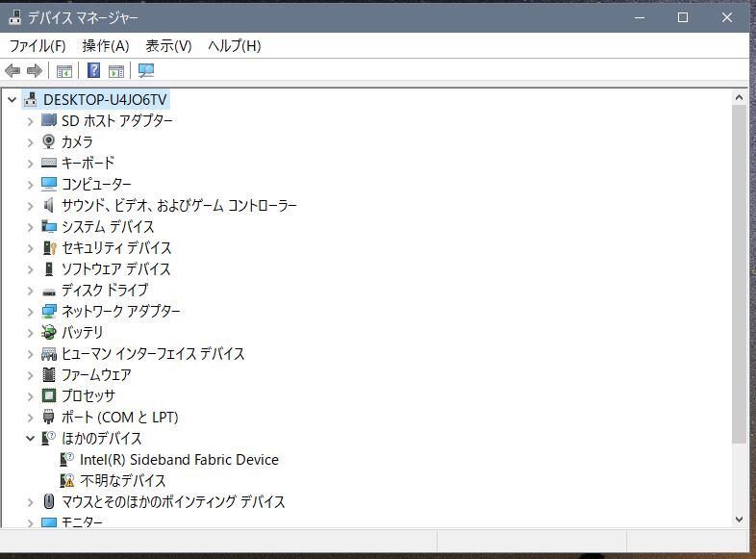This screenshot has height=559, width=756.
Task: Select the ポート (COM と LPT) row
Action: [119, 418]
